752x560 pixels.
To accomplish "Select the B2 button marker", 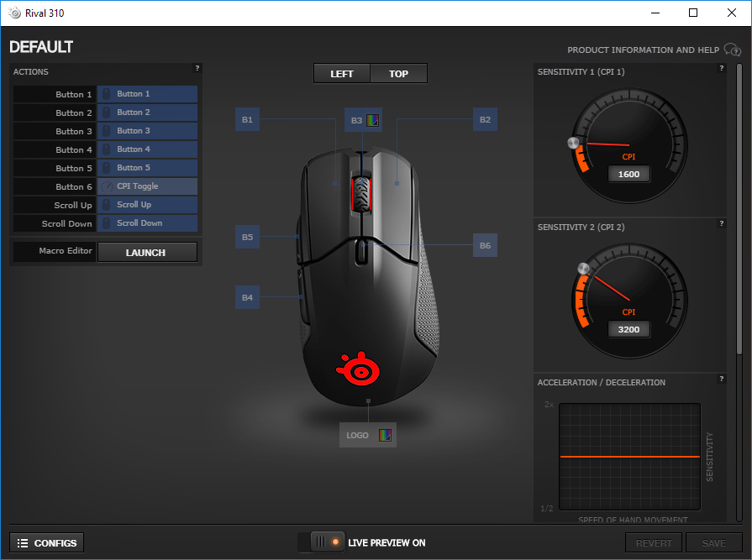I will [485, 119].
